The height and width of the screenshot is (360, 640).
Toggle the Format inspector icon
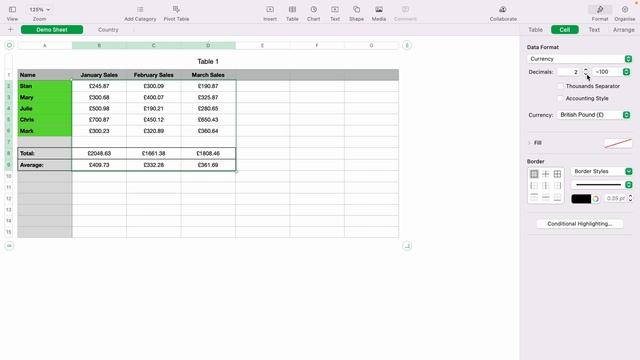pyautogui.click(x=600, y=9)
